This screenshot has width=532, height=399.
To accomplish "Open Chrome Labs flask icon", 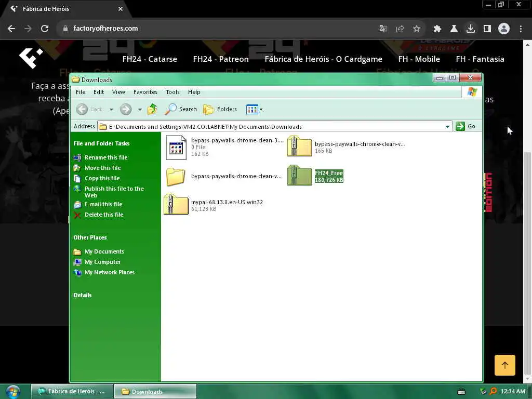I will coord(454,29).
